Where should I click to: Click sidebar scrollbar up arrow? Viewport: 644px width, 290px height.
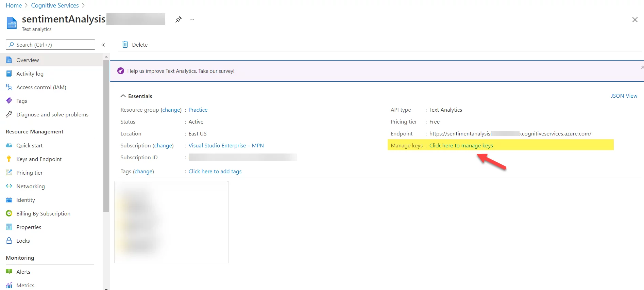pyautogui.click(x=106, y=57)
